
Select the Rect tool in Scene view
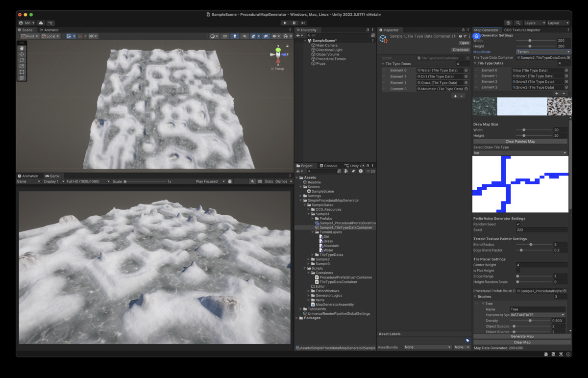[22, 72]
